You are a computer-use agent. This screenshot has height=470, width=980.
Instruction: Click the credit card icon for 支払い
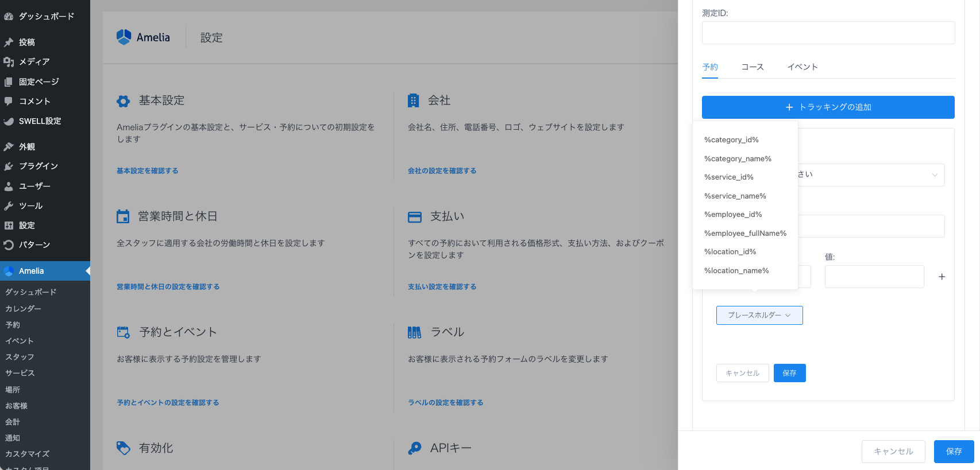coord(414,217)
